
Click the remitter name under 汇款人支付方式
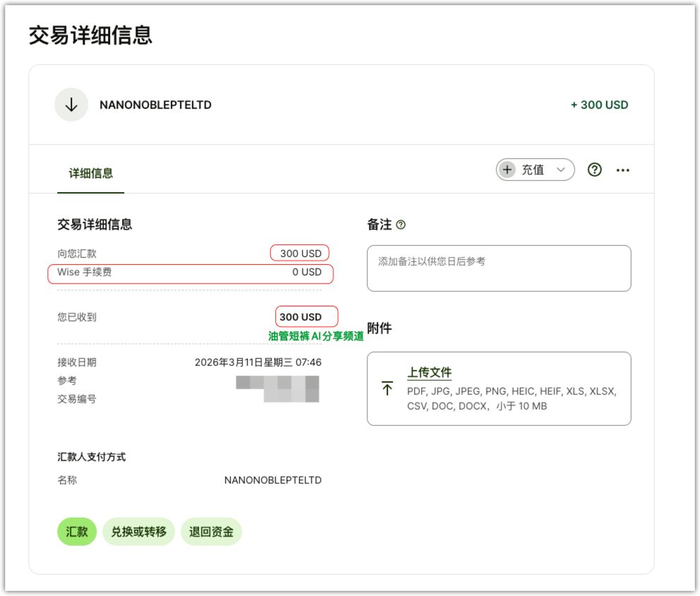click(x=272, y=480)
